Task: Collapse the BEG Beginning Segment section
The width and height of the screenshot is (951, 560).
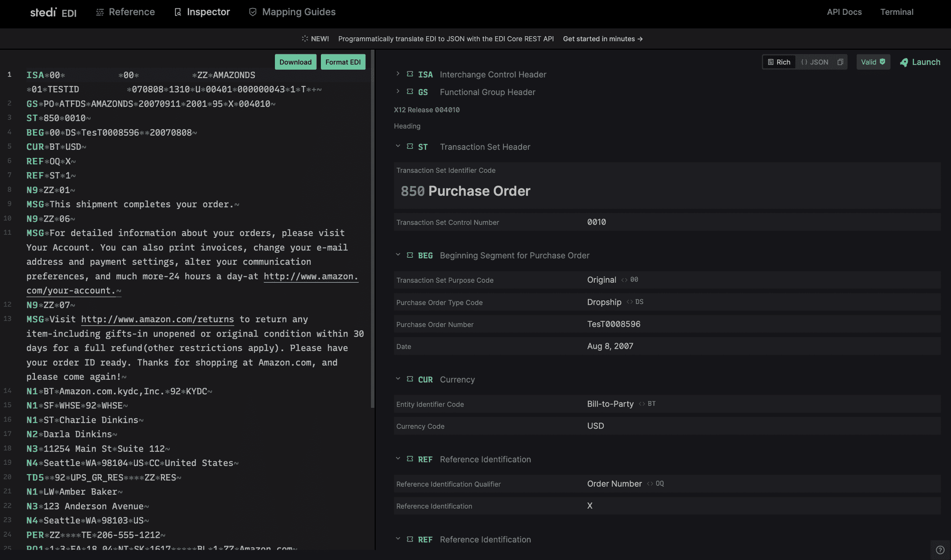Action: click(x=398, y=255)
